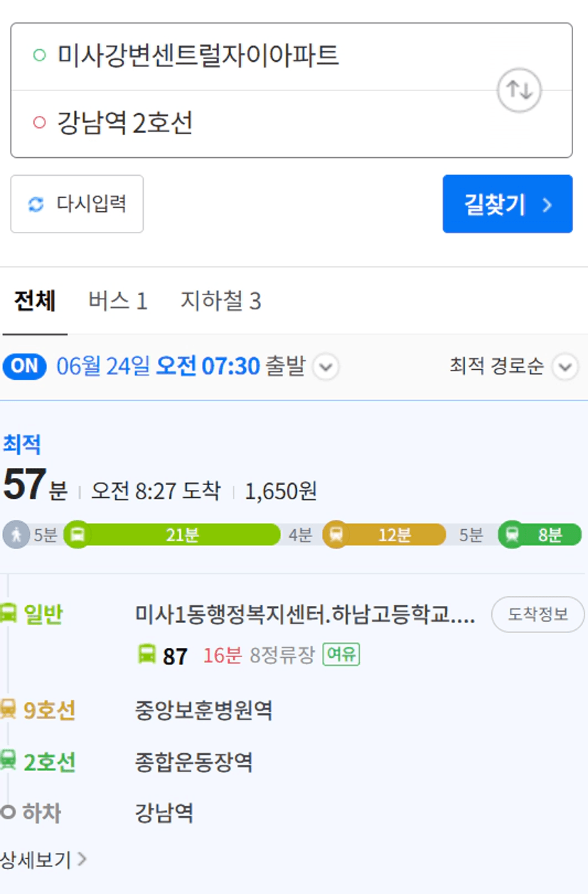
Task: Click the green Line 2 subway icon on the 8분 segment
Action: [x=512, y=535]
